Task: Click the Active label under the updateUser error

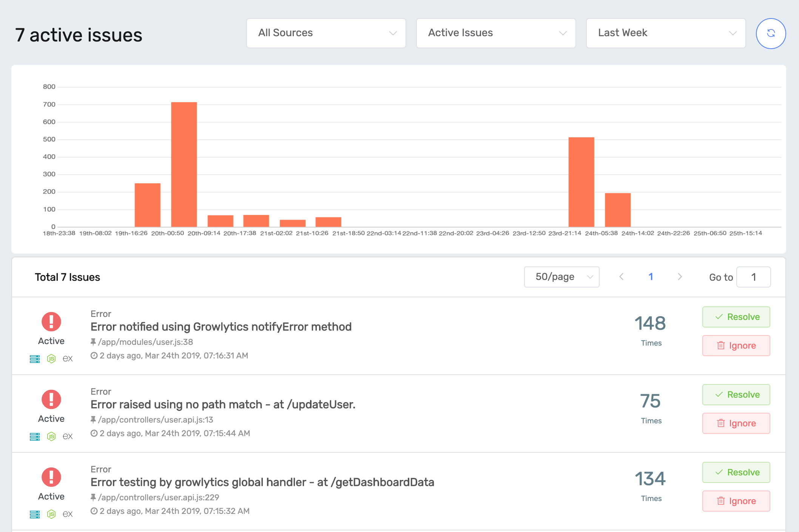Action: tap(51, 418)
